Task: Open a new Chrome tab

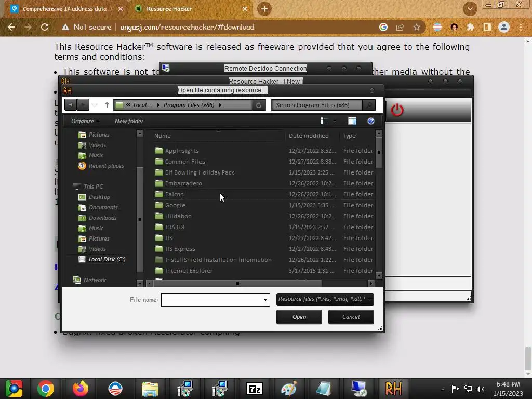Action: [264, 9]
